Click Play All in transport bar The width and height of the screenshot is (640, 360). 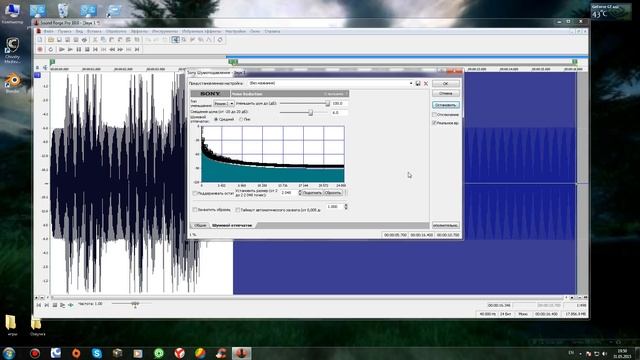(x=61, y=49)
